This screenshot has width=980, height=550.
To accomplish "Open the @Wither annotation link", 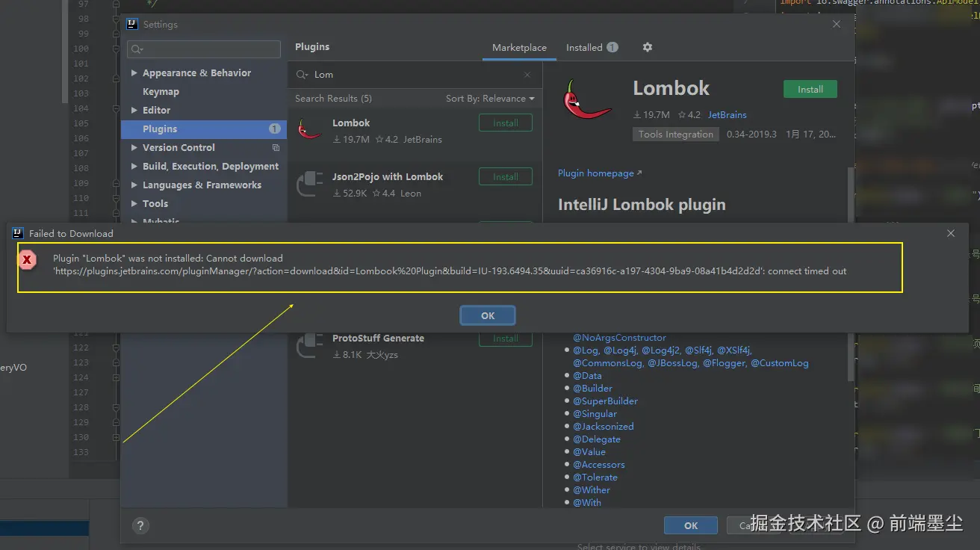I will [592, 490].
